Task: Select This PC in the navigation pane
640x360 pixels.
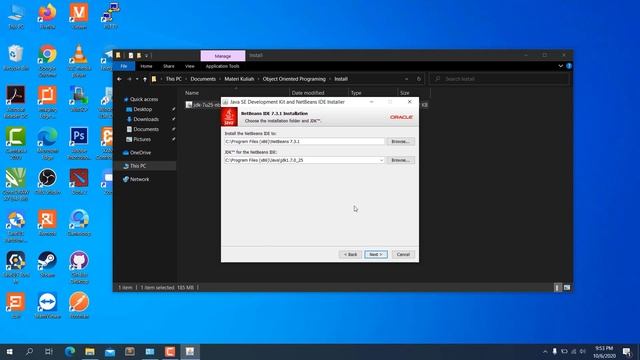Action: 138,166
